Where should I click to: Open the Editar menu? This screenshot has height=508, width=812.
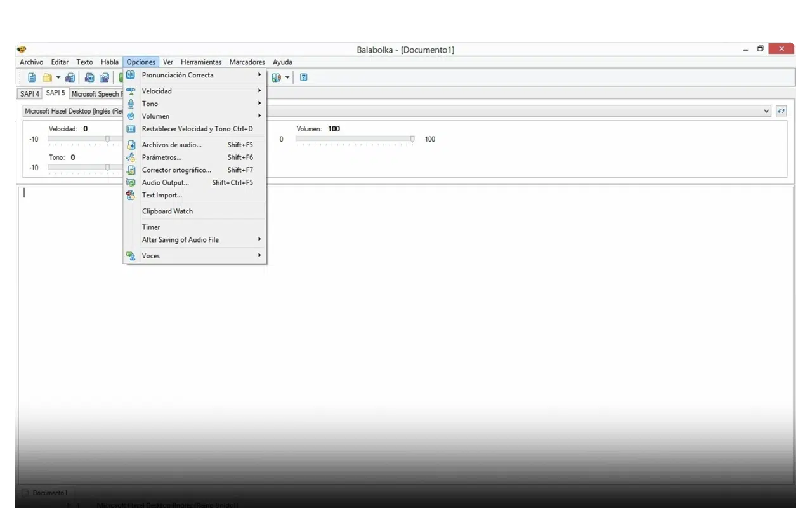coord(60,62)
